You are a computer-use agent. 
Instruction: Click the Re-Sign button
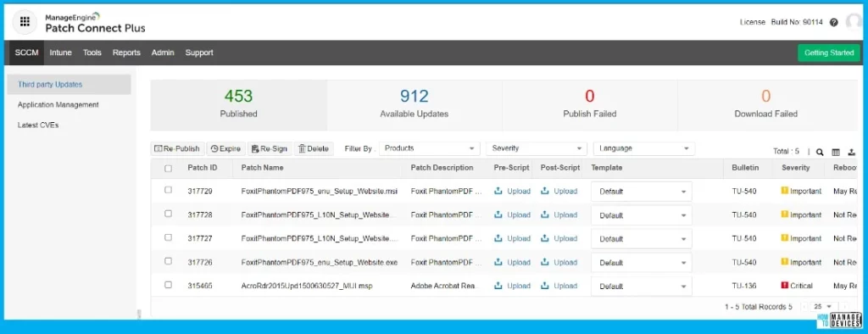click(x=270, y=148)
